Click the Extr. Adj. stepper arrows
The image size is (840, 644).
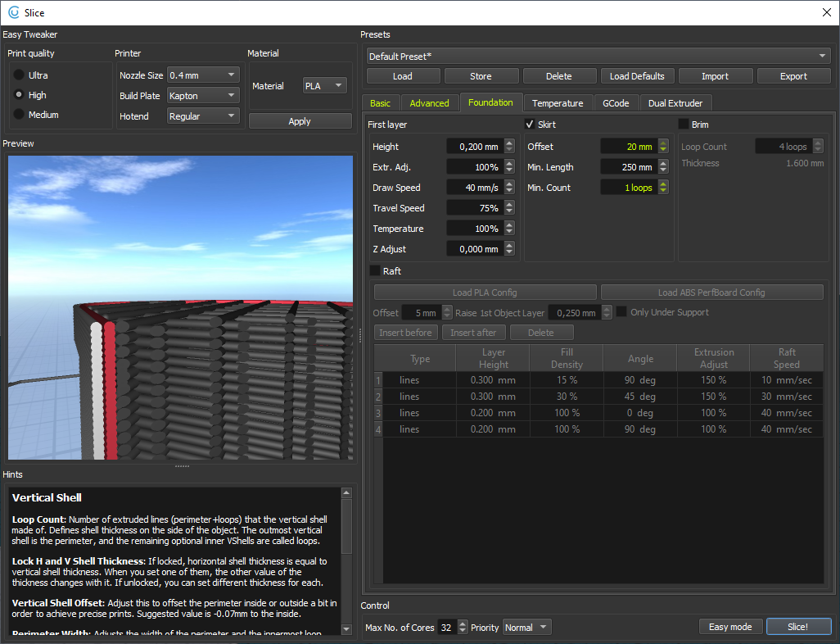[509, 167]
